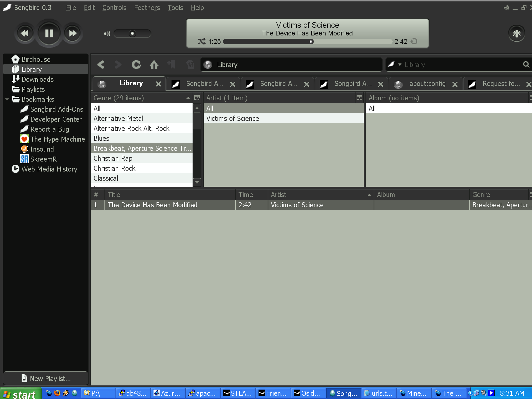Viewport: 532px width, 399px height.
Task: Open Web Media History
Action: point(46,169)
